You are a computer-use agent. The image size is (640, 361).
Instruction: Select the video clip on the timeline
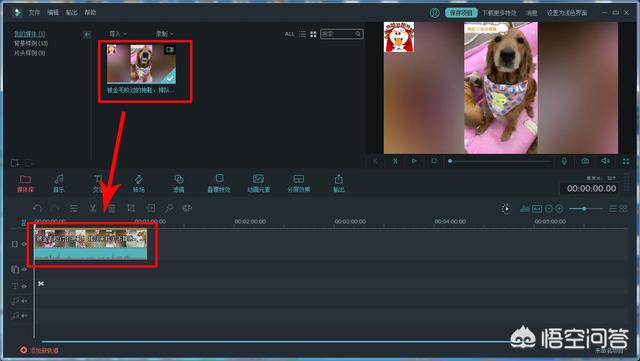click(x=91, y=244)
